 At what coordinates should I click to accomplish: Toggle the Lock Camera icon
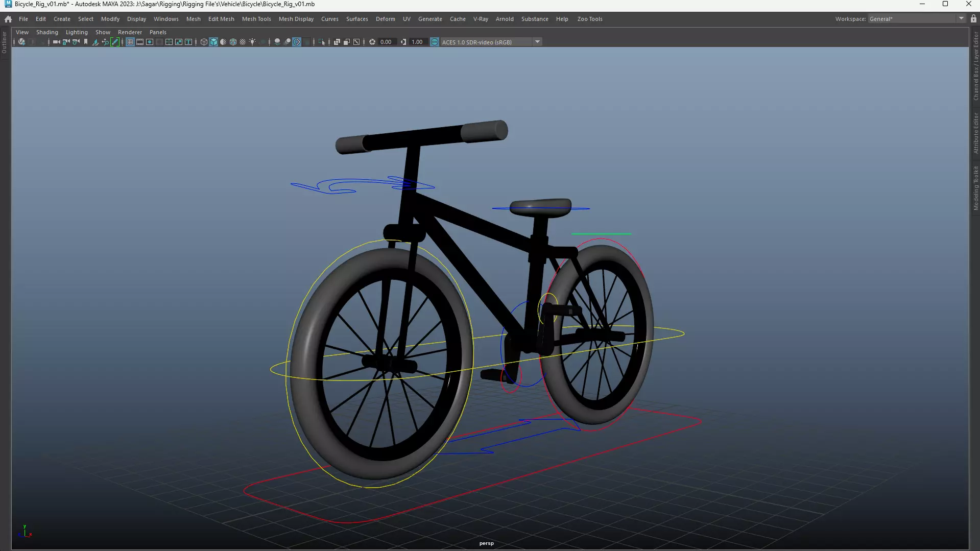pyautogui.click(x=66, y=42)
